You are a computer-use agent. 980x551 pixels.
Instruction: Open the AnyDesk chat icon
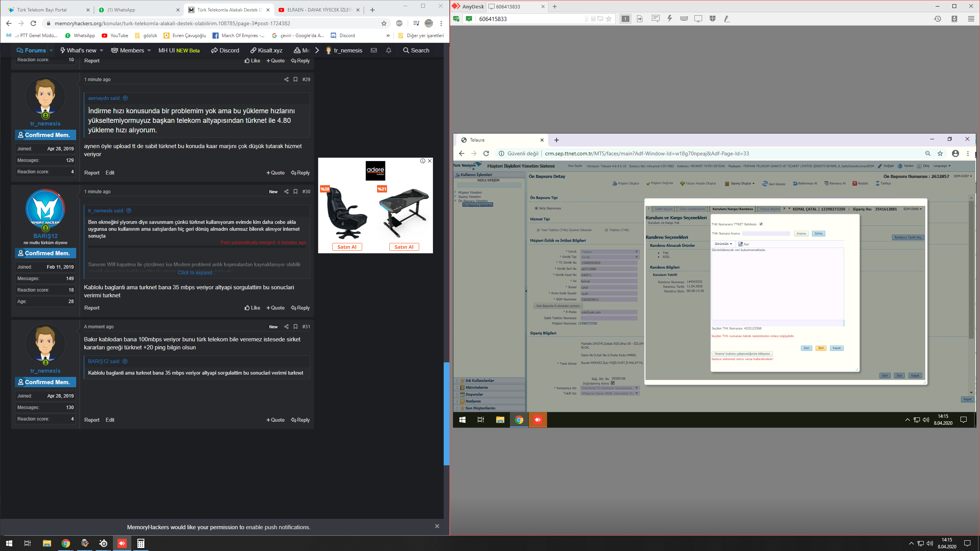pyautogui.click(x=655, y=19)
